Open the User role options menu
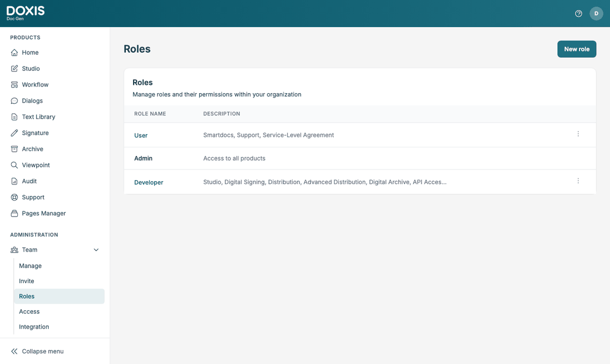610x364 pixels. click(x=578, y=134)
